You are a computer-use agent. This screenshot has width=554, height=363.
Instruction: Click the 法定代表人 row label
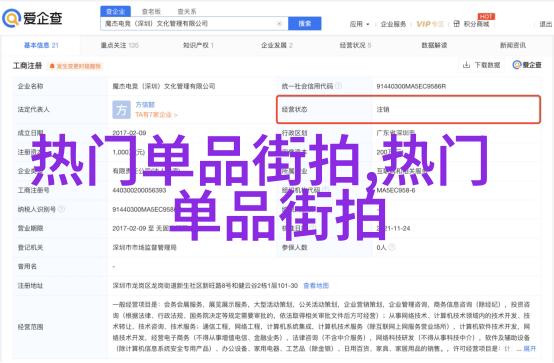(x=34, y=110)
